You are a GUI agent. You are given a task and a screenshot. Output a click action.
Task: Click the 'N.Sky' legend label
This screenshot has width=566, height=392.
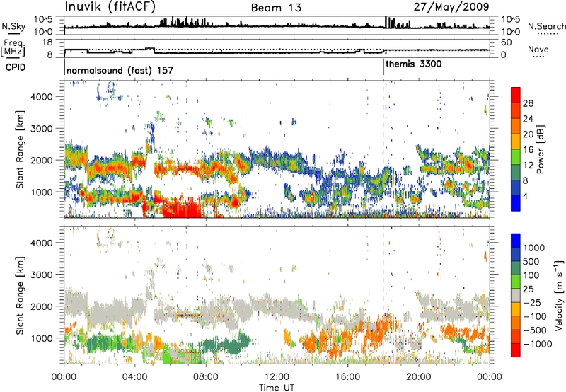point(13,26)
